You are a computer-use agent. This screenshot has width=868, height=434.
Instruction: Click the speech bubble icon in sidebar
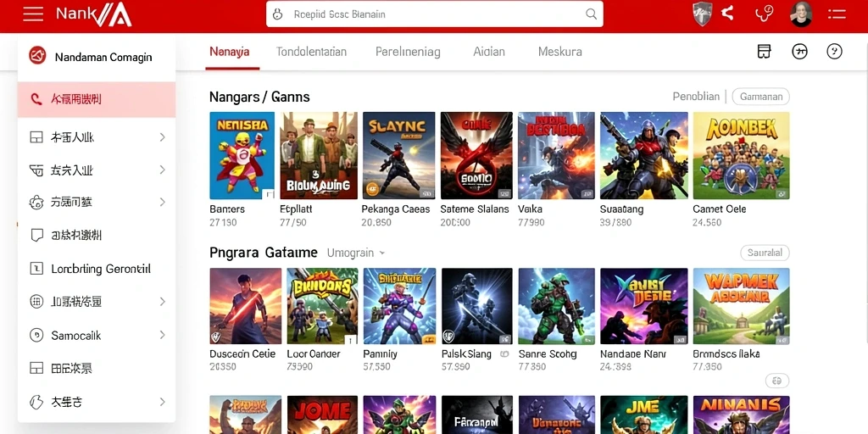[36, 236]
